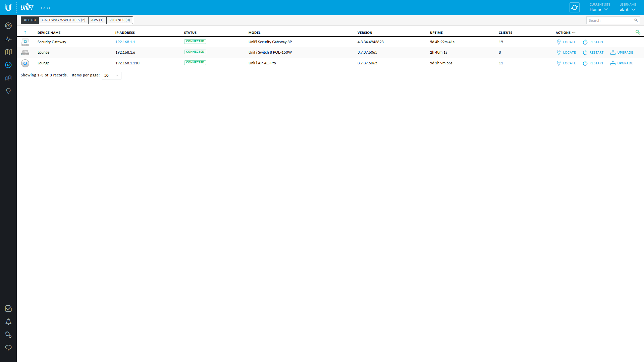644x362 pixels.
Task: Open the 192.168.1.1 IP link
Action: click(x=125, y=42)
